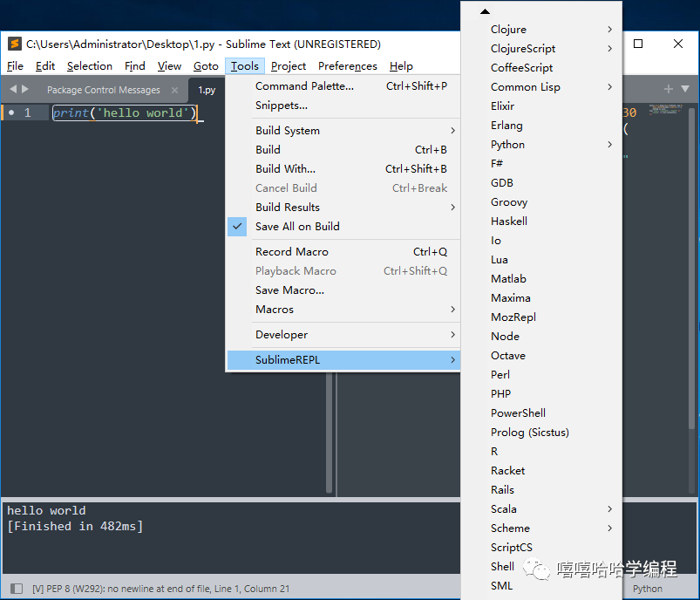
Task: Select Io REPL
Action: (541, 241)
